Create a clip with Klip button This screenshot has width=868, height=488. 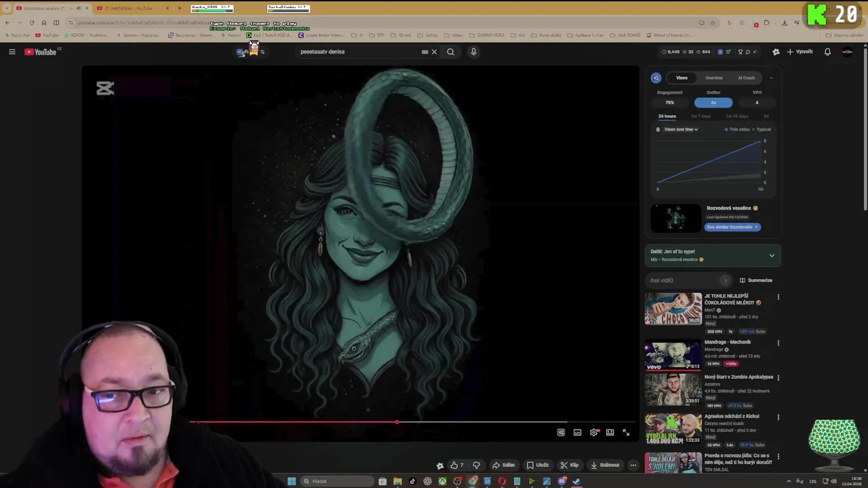point(570,465)
